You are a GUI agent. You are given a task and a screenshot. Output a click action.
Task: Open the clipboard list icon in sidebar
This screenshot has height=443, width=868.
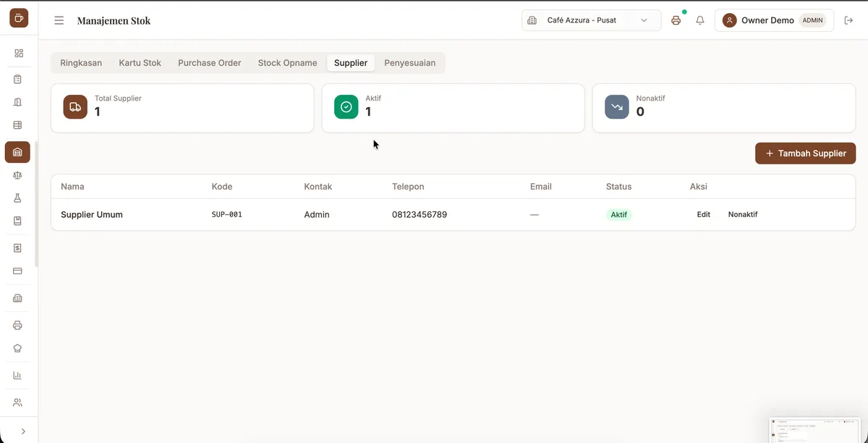(18, 79)
